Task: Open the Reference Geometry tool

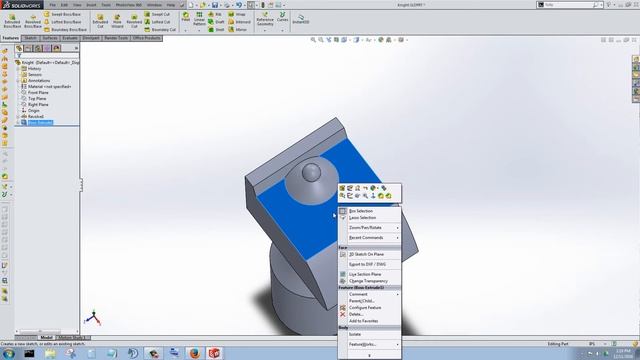Action: pos(265,19)
